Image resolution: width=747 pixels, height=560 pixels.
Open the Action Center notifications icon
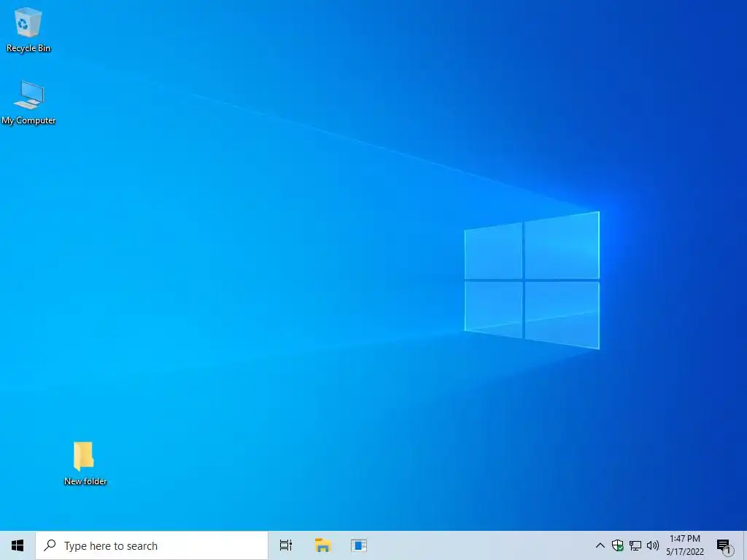[x=724, y=546]
